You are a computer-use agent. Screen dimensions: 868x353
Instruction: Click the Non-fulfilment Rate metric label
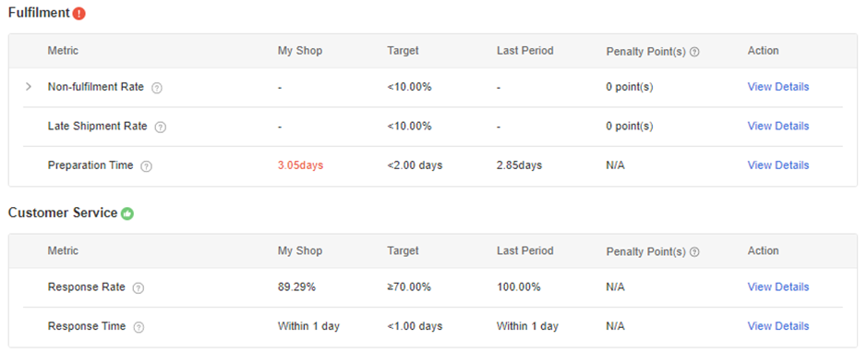coord(96,87)
